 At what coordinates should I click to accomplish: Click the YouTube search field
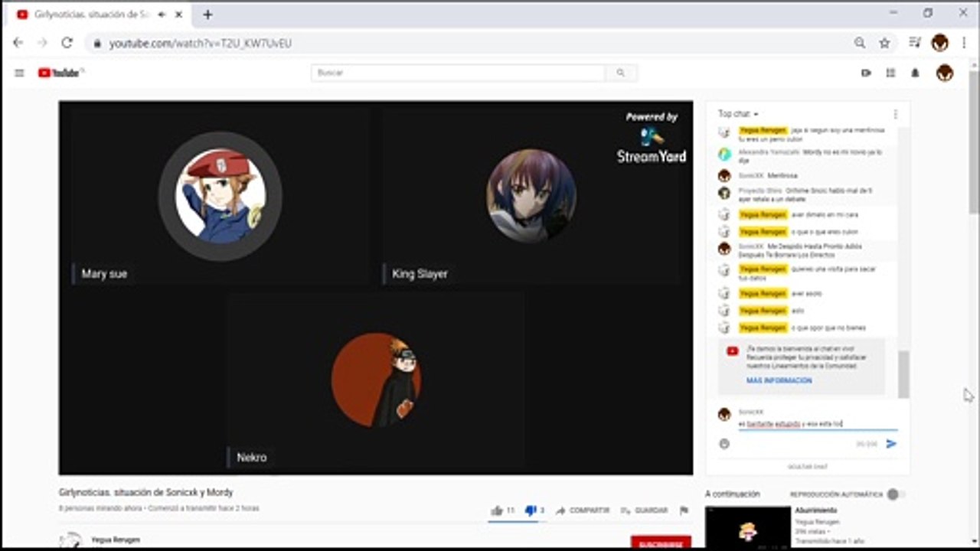[x=458, y=73]
